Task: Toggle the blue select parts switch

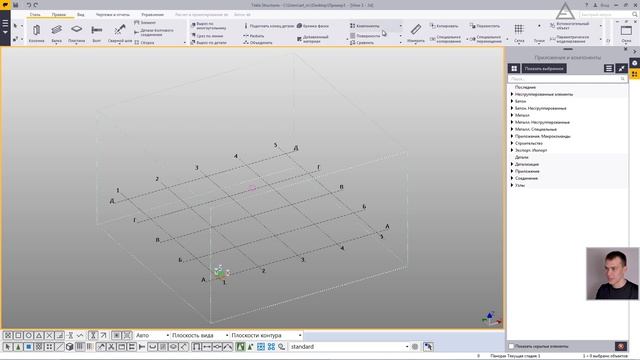Action: (x=28, y=347)
